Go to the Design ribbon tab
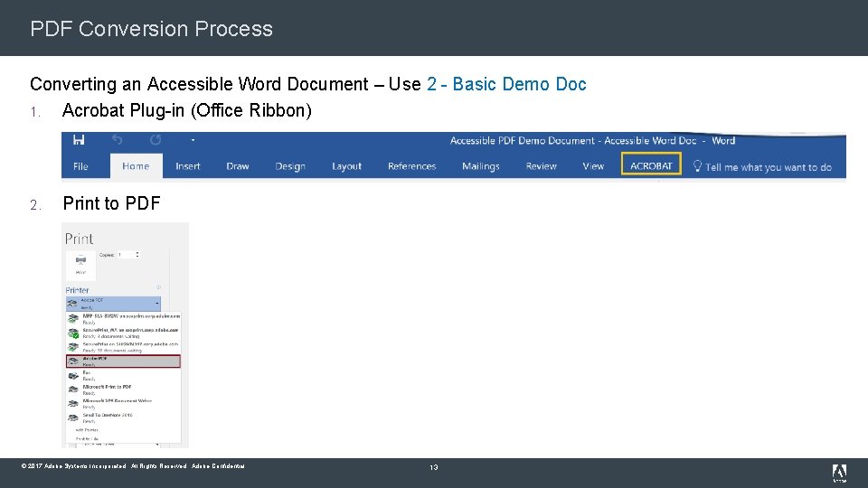This screenshot has height=488, width=868. pos(290,166)
